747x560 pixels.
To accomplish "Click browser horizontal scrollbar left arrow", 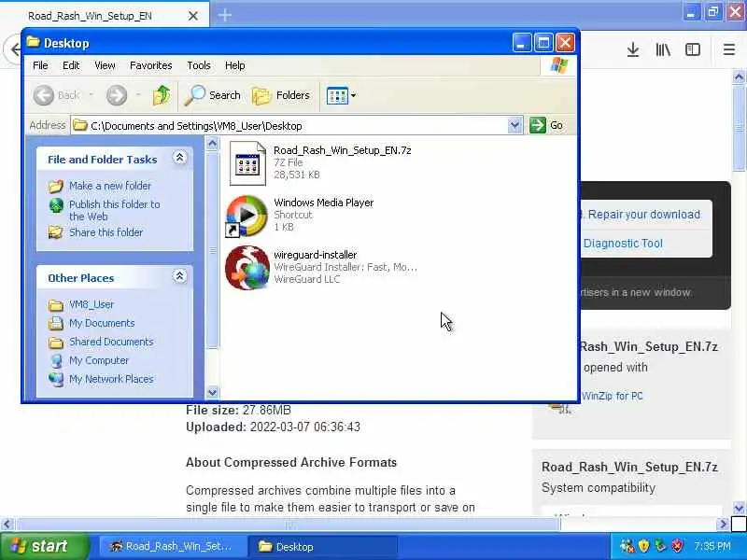I will click(7, 525).
